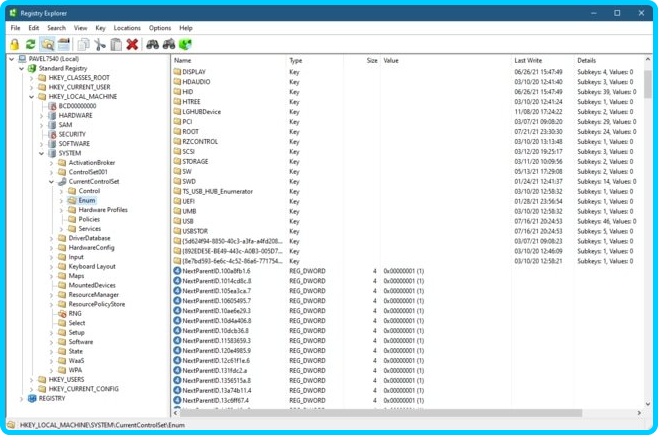Open the File menu
Image resolution: width=658 pixels, height=435 pixels.
[x=16, y=28]
